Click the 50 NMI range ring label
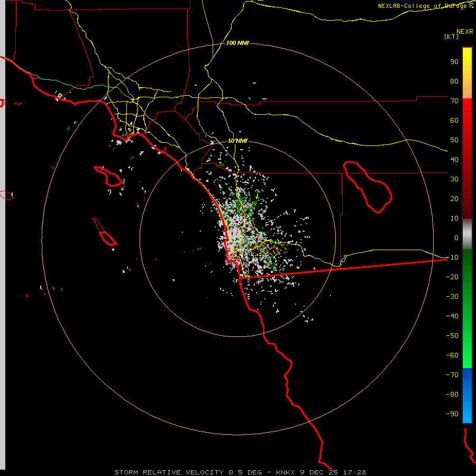This screenshot has height=476, width=476. (x=237, y=141)
